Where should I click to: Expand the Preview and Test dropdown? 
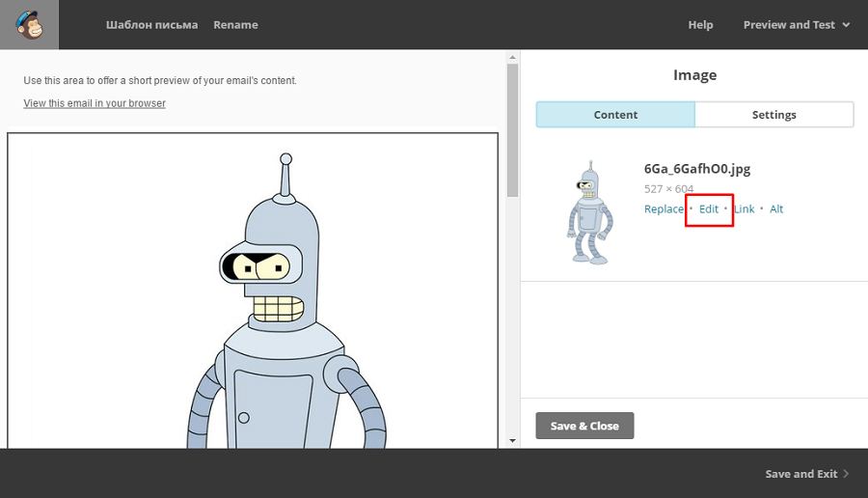click(796, 25)
